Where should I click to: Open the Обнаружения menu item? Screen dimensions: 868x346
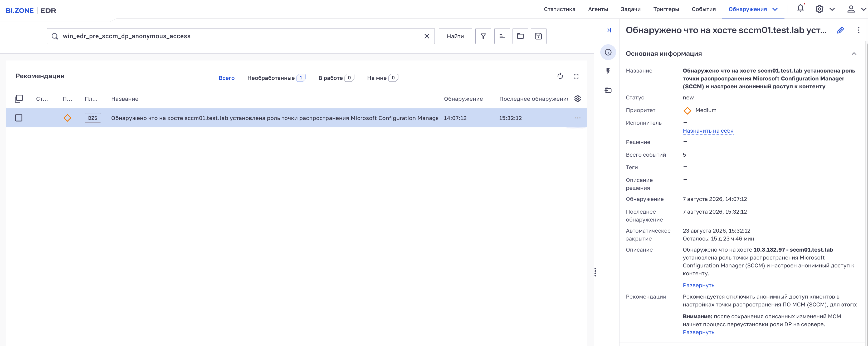click(x=747, y=9)
